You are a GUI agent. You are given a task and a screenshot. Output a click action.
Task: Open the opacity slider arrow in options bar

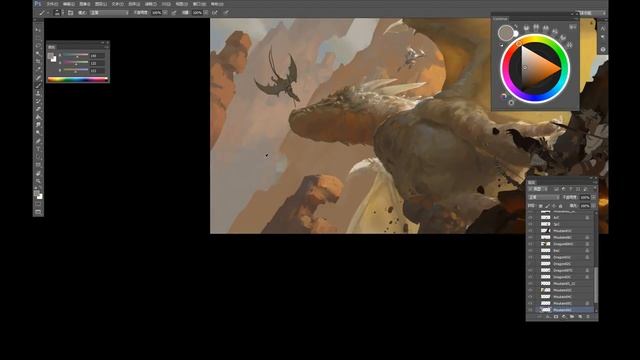click(165, 13)
